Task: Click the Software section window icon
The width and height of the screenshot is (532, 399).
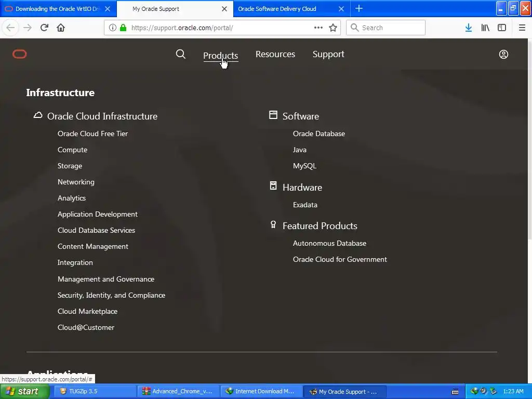Action: pos(273,115)
